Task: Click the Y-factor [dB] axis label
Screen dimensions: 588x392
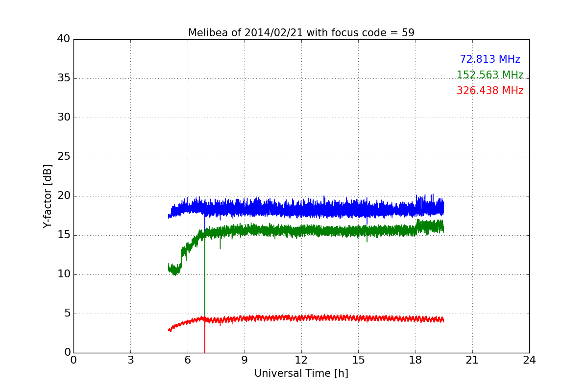Action: [48, 196]
